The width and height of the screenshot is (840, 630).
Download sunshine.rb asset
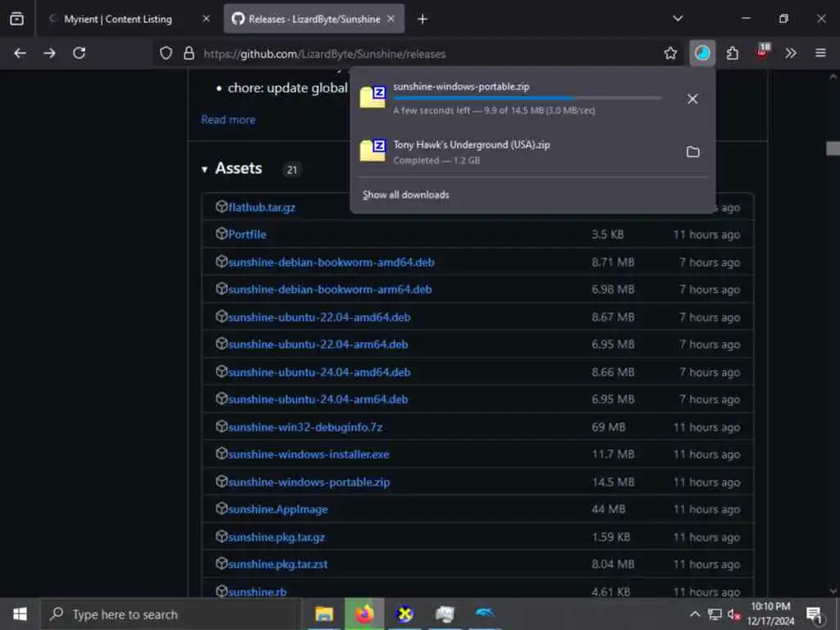tap(257, 591)
